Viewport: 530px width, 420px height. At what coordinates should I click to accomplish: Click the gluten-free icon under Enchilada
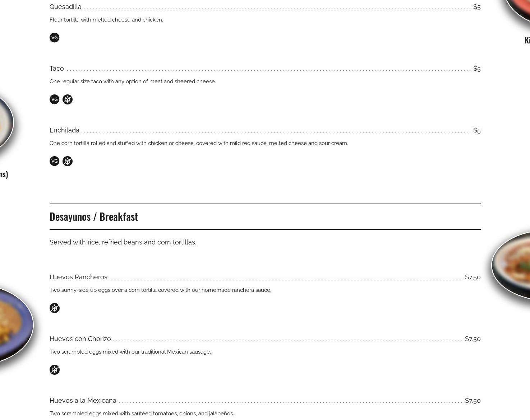click(68, 161)
